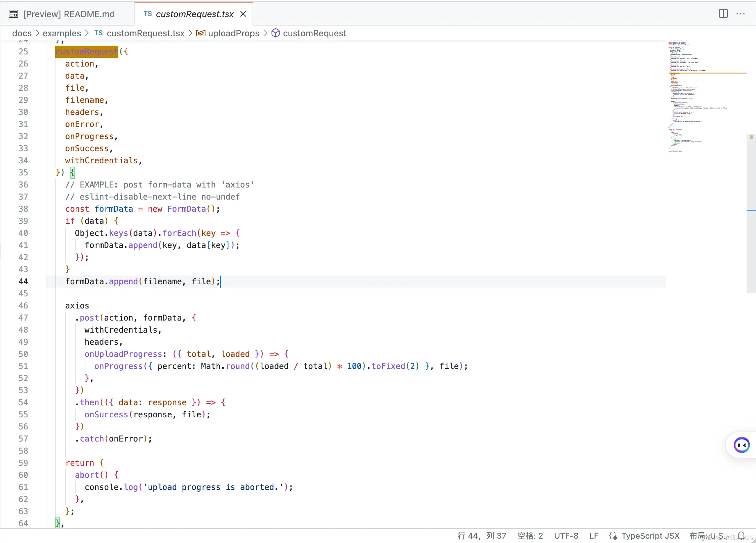Select the customRequest.tsx tab
The height and width of the screenshot is (543, 756).
194,14
